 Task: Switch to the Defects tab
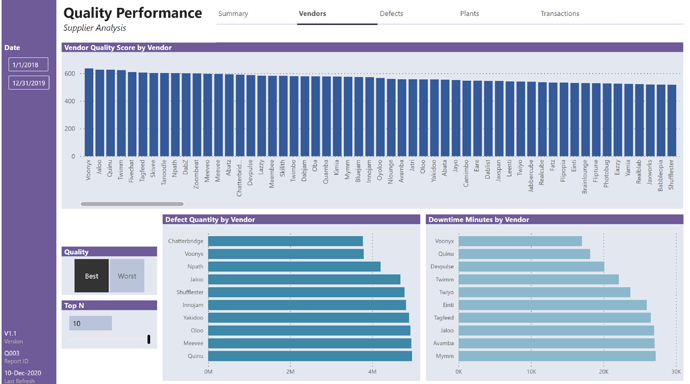point(391,14)
